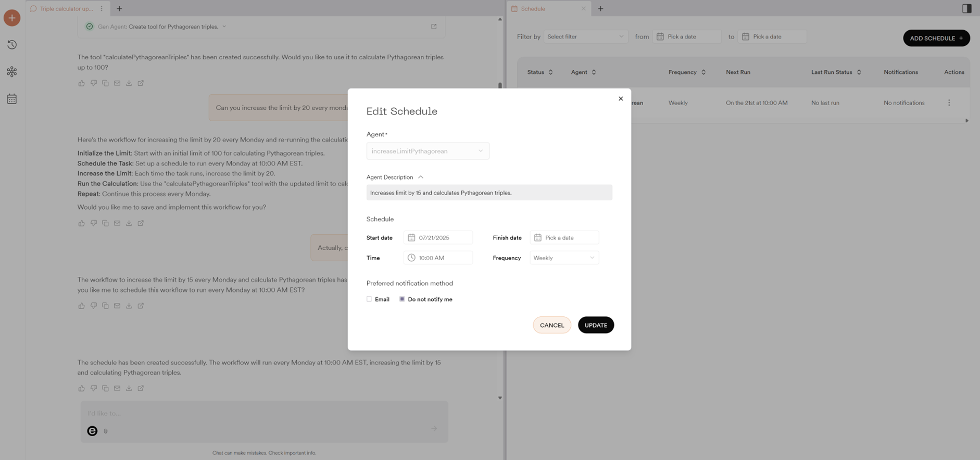Click the No last run cell

pos(825,103)
